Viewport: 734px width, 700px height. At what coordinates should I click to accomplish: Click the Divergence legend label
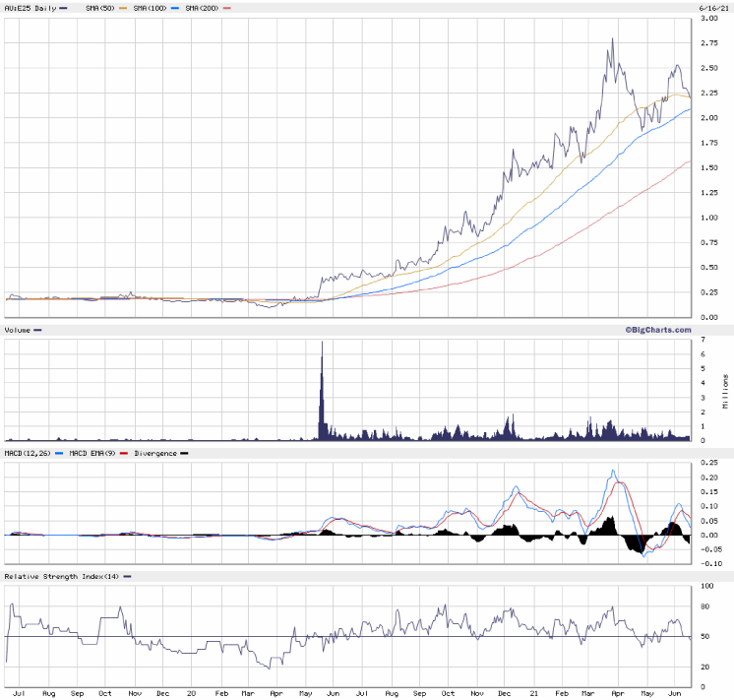tap(154, 453)
